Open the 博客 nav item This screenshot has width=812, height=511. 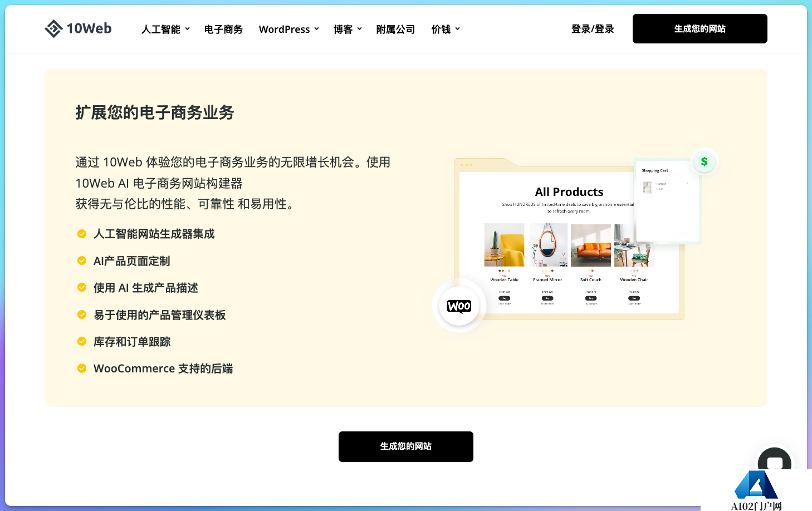coord(343,29)
